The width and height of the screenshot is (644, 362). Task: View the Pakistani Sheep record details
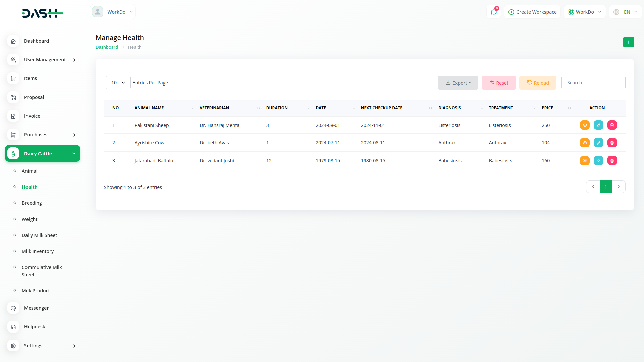tap(585, 125)
